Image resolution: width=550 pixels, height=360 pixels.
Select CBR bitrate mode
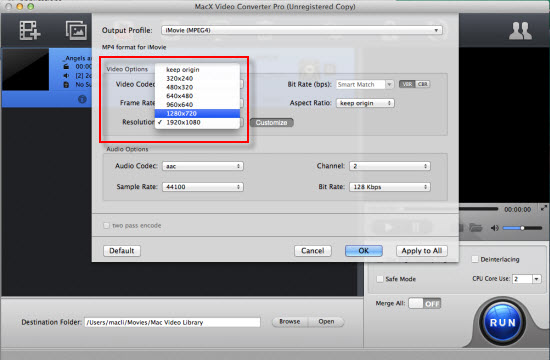(x=423, y=84)
